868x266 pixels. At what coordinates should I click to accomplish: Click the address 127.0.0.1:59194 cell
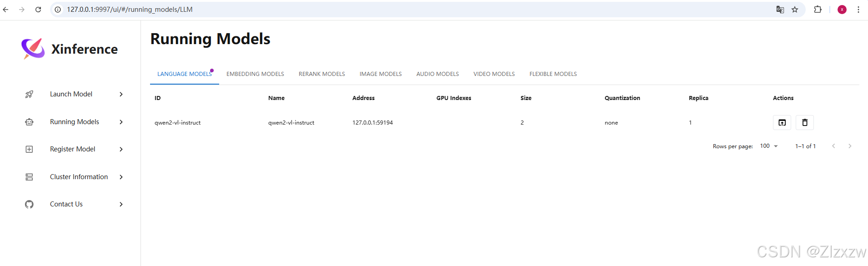[x=372, y=123]
